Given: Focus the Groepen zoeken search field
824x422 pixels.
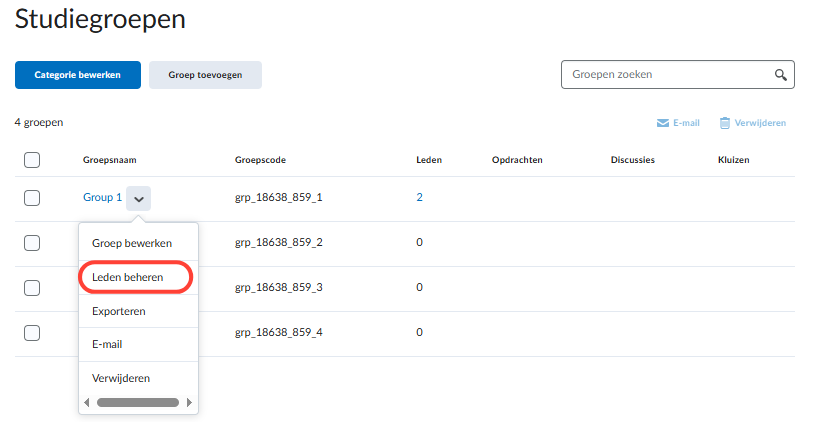Looking at the screenshot, I should pyautogui.click(x=667, y=75).
